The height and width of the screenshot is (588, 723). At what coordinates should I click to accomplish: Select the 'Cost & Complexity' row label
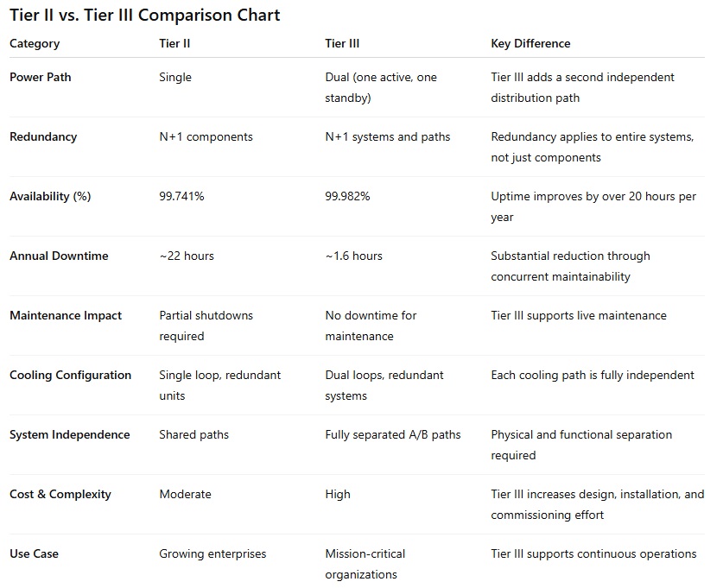click(60, 494)
